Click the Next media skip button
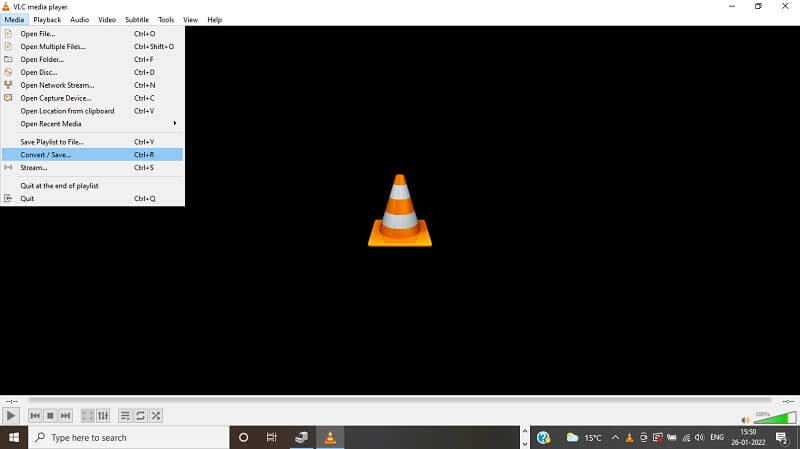 click(65, 416)
